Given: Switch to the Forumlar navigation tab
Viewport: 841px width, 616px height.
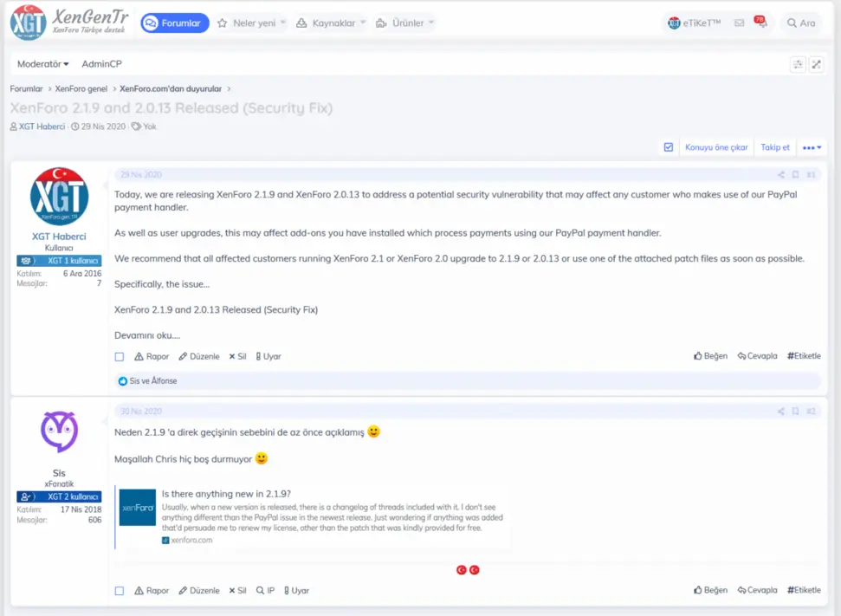Looking at the screenshot, I should tap(175, 23).
